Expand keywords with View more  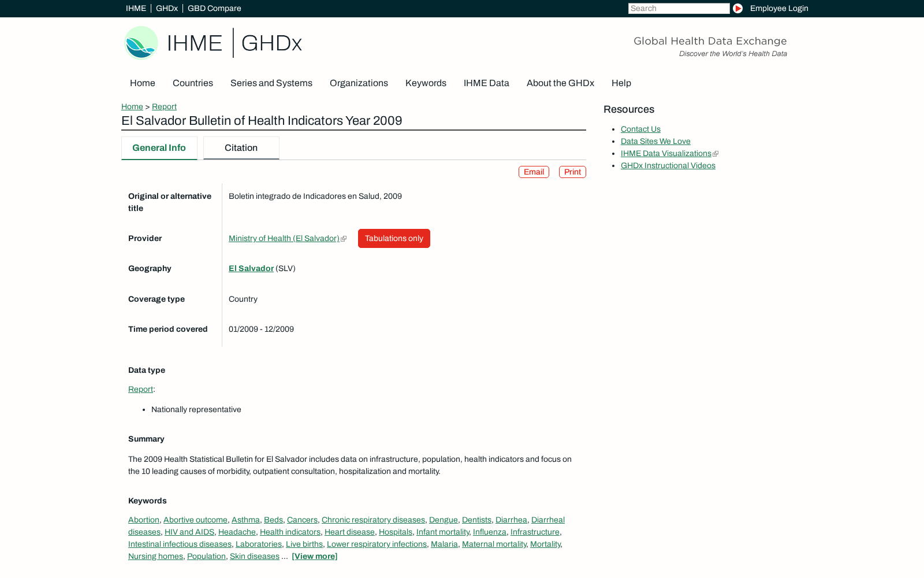[x=315, y=557]
